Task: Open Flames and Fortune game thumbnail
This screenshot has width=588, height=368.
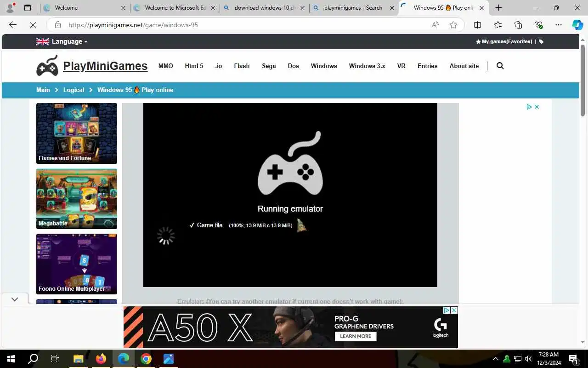Action: [77, 133]
